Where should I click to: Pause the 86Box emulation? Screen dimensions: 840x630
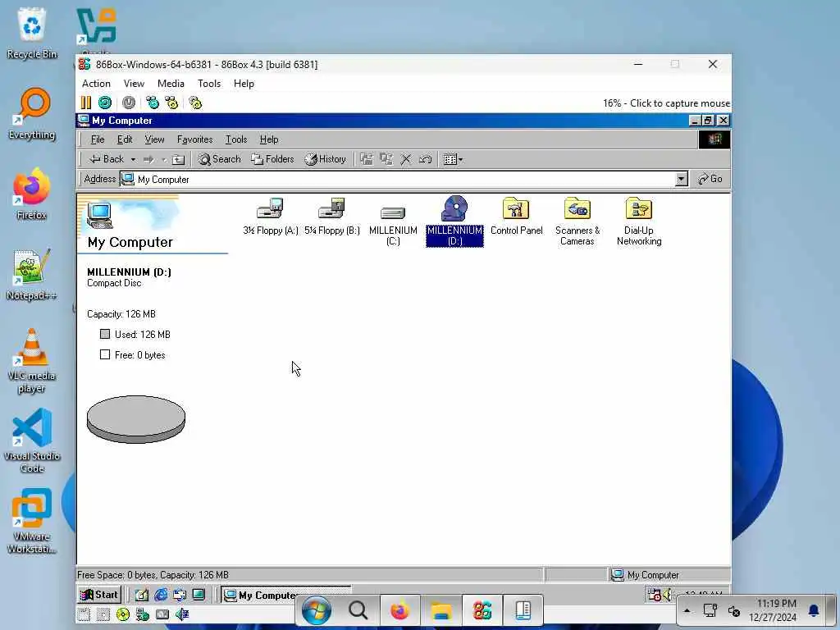coord(85,103)
